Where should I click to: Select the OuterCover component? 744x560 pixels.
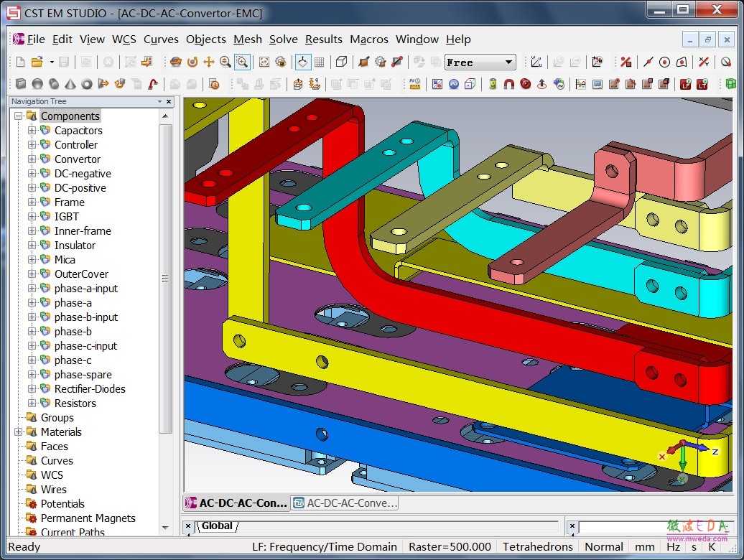tap(81, 274)
